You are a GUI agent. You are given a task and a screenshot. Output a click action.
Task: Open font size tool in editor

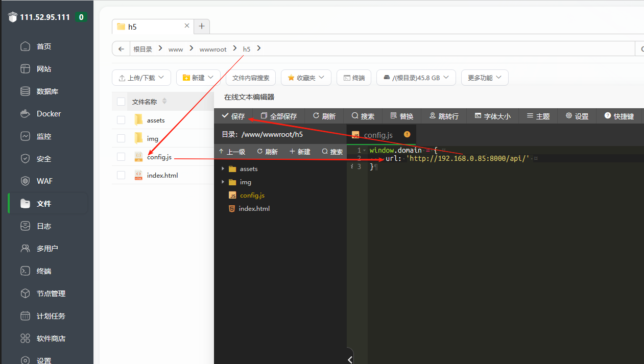(x=478, y=116)
